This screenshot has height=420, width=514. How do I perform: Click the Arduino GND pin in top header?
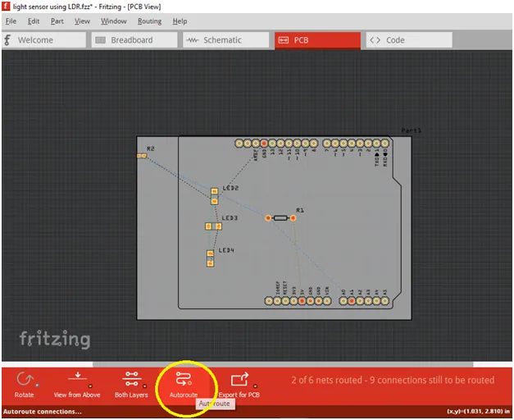(x=264, y=144)
